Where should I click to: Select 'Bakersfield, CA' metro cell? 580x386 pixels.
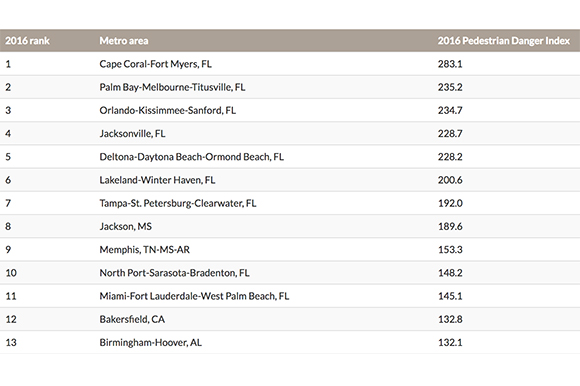pyautogui.click(x=132, y=319)
